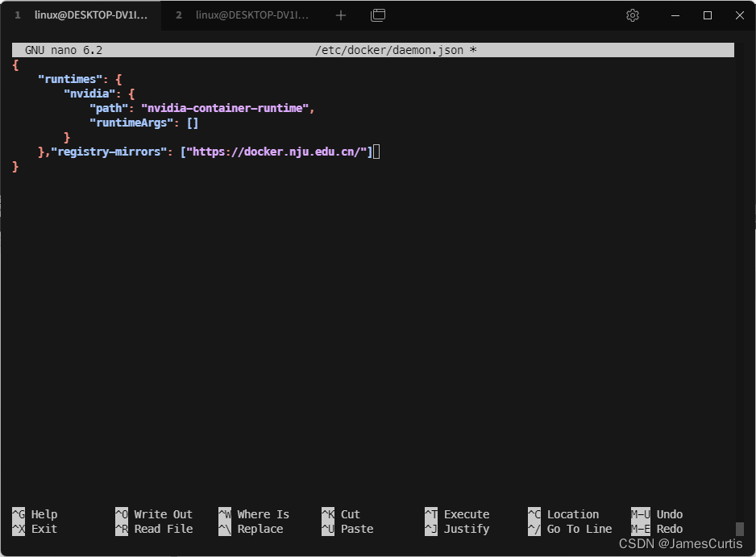The height and width of the screenshot is (557, 756).
Task: Click the /etc/docker/daemon.json file name in header
Action: click(389, 50)
